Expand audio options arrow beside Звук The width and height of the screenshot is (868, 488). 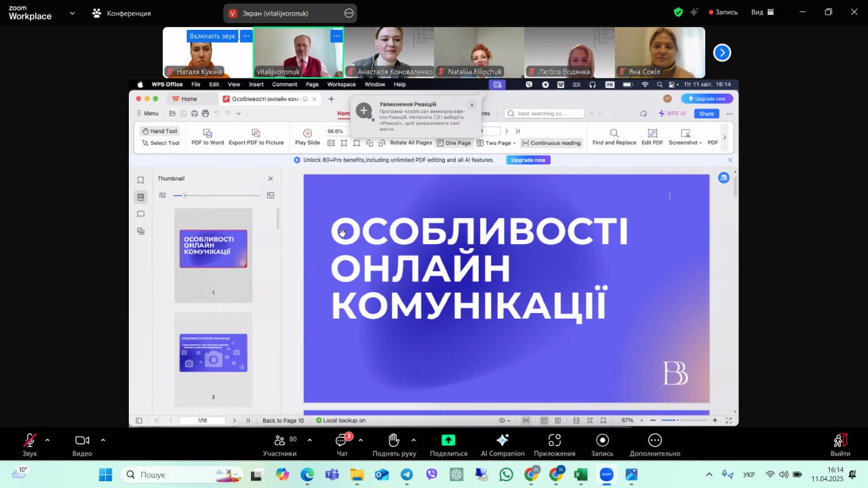[x=47, y=440]
